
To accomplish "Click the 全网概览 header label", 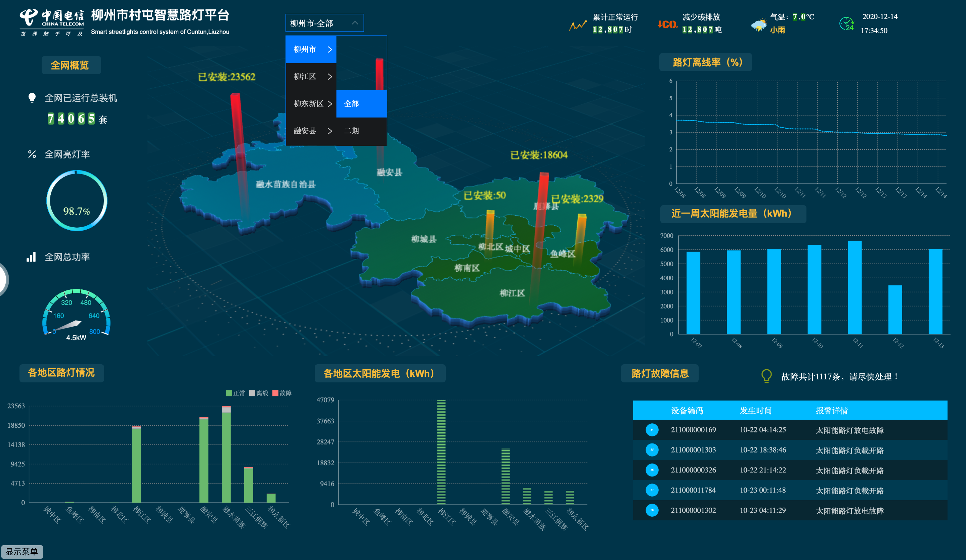I will click(70, 65).
